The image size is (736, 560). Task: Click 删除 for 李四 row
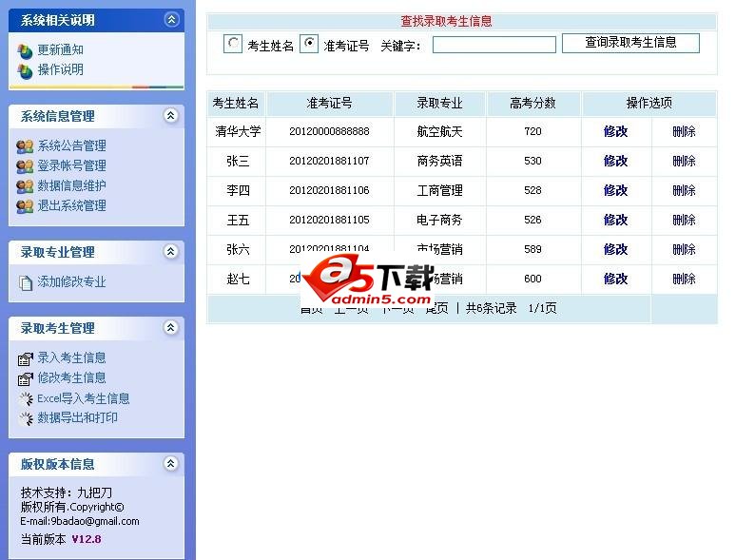pyautogui.click(x=685, y=190)
